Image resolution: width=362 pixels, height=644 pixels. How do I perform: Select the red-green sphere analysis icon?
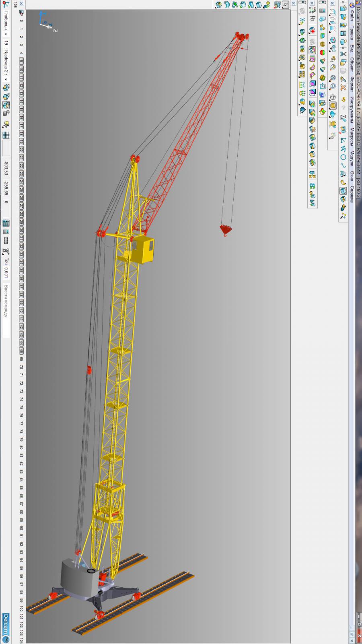coord(322,52)
